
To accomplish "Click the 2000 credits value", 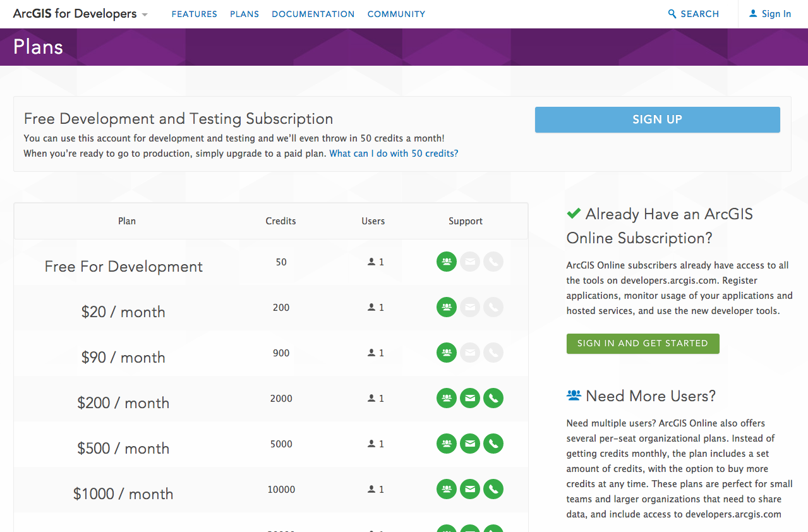I will coord(281,398).
